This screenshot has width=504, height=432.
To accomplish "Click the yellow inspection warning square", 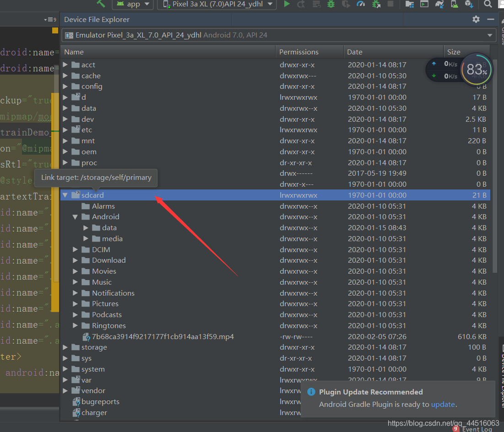I will [x=55, y=31].
